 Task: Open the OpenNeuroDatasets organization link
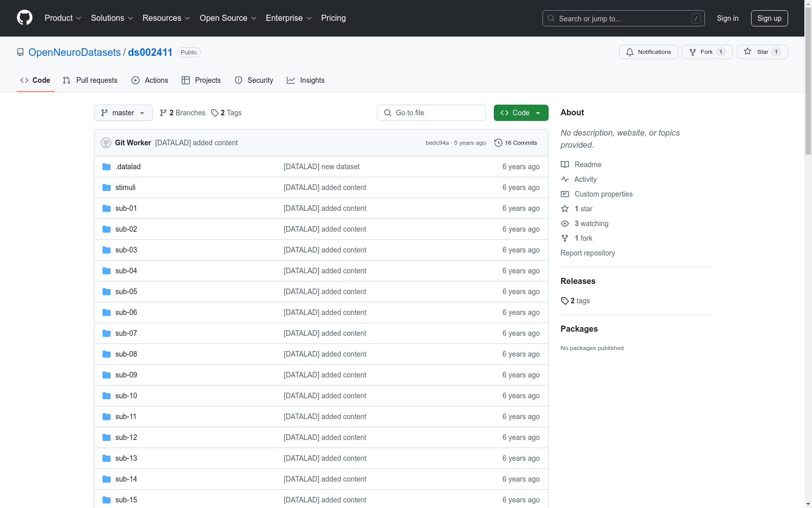75,52
